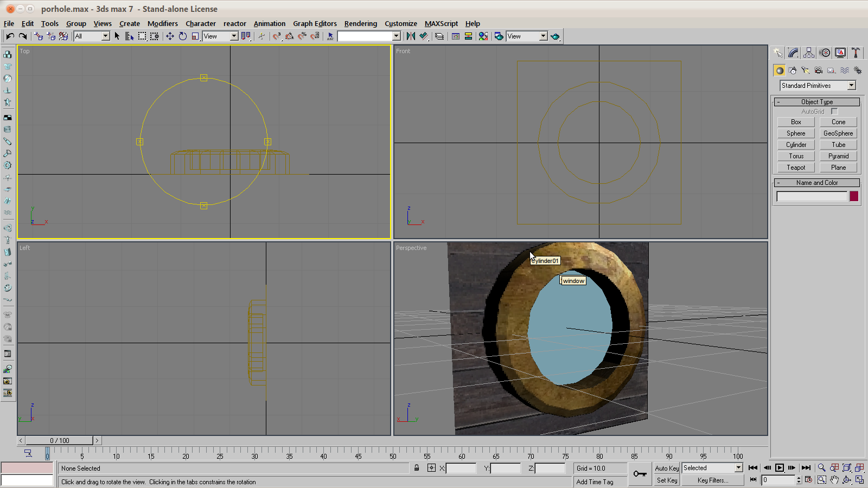
Task: Open the Modify panel tab
Action: pyautogui.click(x=793, y=53)
